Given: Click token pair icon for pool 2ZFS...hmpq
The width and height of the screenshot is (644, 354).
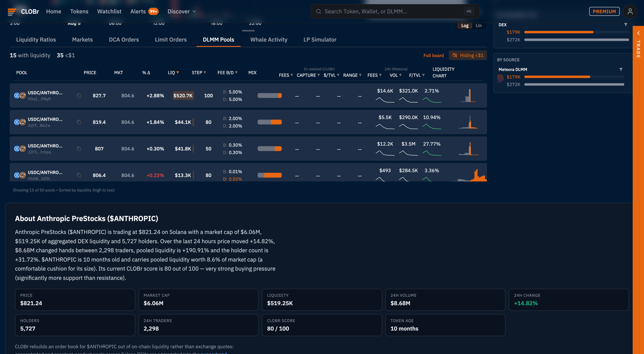Looking at the screenshot, I should (x=20, y=149).
